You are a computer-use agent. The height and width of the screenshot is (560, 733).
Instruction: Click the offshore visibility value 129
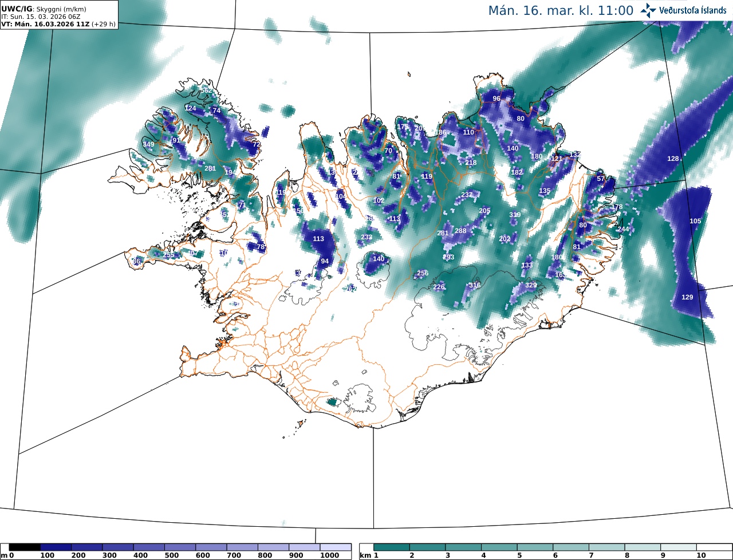(x=687, y=297)
